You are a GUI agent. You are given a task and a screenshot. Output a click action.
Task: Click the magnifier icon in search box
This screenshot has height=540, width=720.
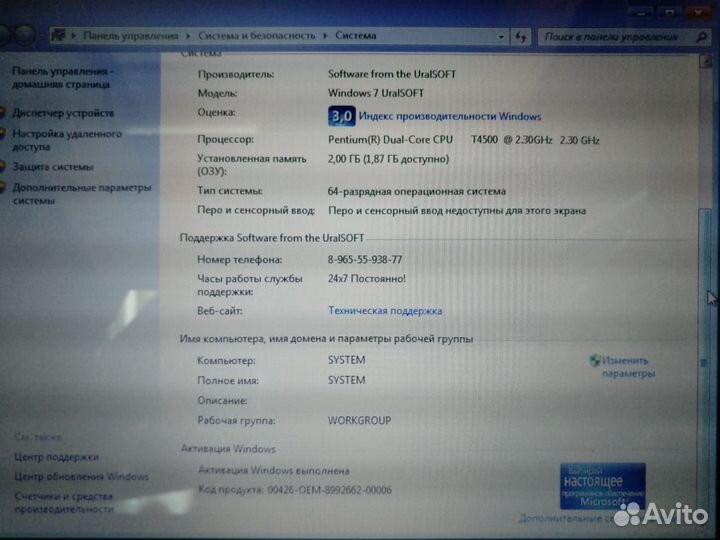(701, 37)
